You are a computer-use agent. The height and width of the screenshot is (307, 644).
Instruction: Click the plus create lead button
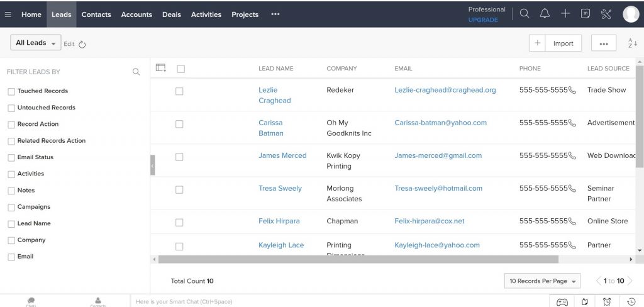point(537,43)
